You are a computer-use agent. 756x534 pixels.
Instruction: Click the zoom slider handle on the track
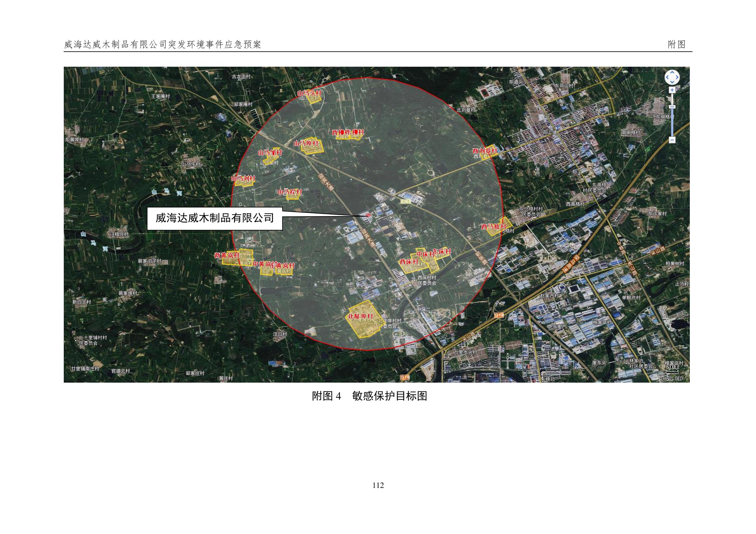coord(672,107)
